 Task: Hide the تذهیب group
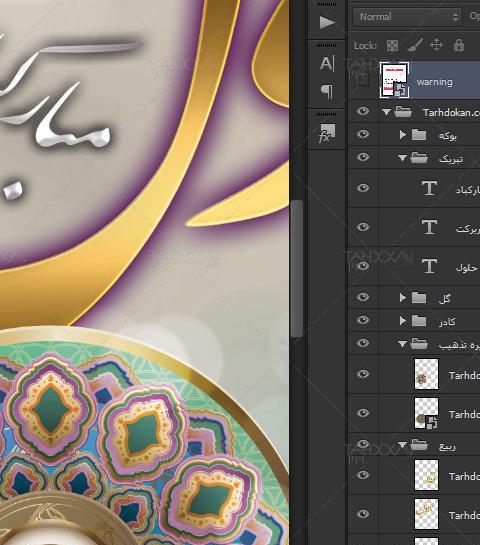(363, 343)
